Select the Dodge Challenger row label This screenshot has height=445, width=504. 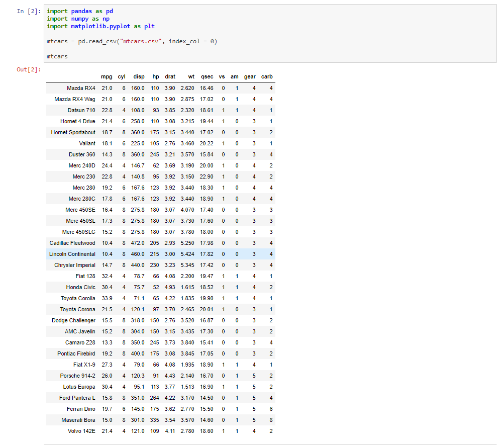point(73,320)
